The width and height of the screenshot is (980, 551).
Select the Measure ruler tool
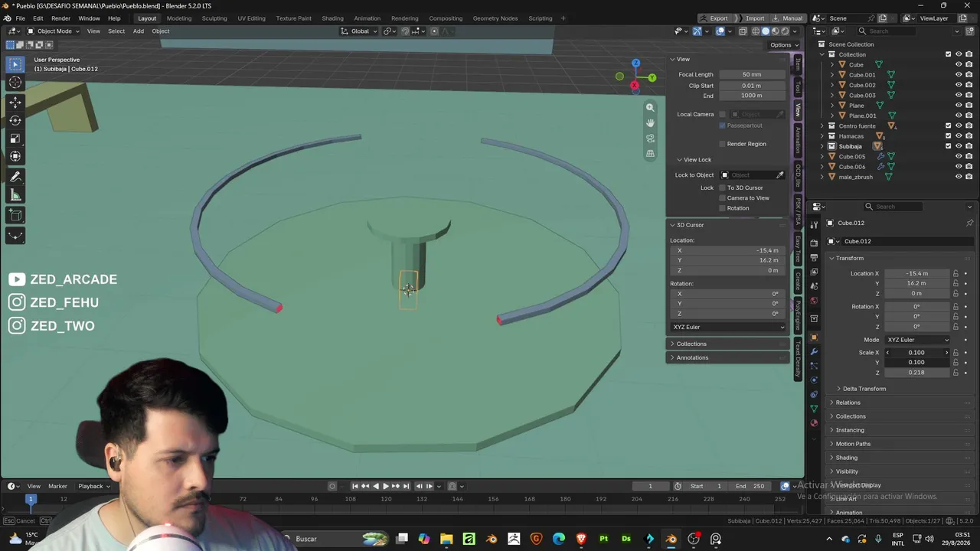15,196
